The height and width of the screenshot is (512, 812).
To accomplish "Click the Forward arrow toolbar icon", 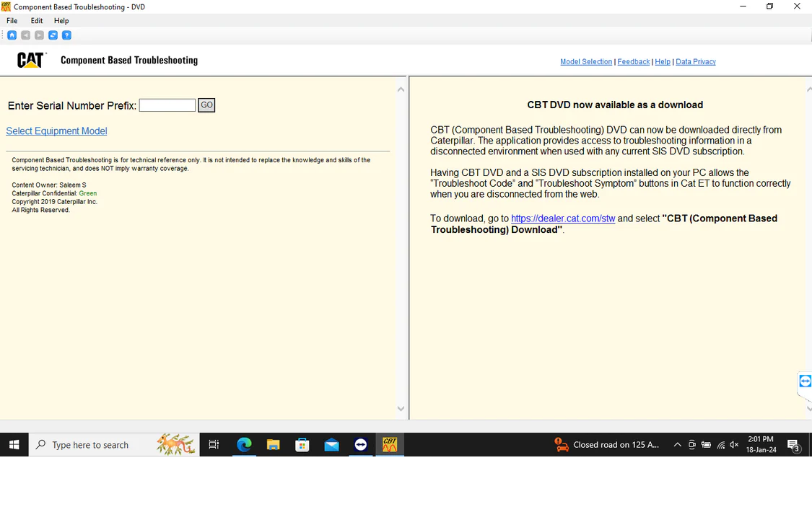I will coord(39,35).
